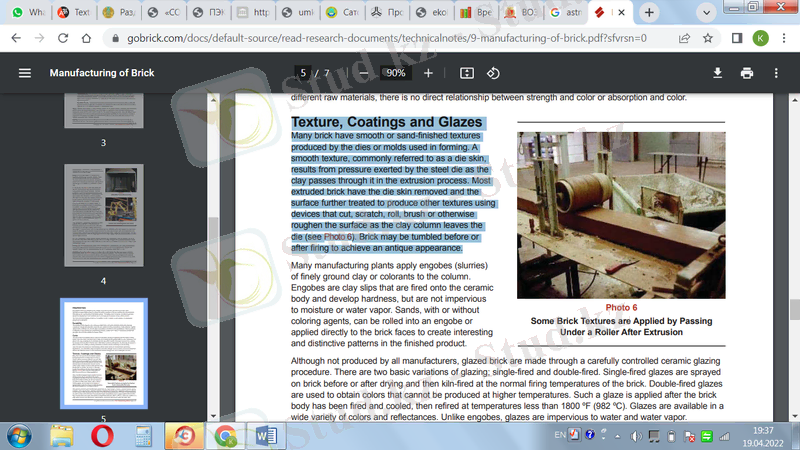Click the fit to page icon
The width and height of the screenshot is (800, 450).
tap(466, 73)
